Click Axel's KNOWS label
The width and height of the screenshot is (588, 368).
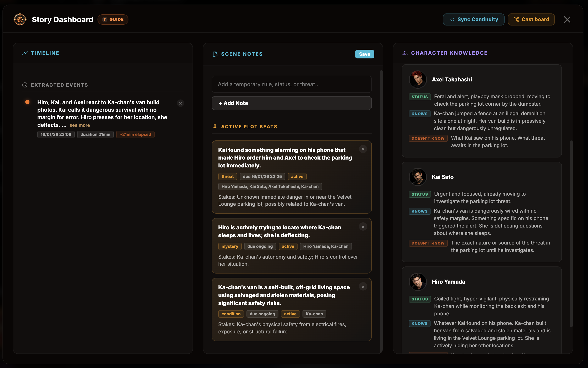coord(419,114)
